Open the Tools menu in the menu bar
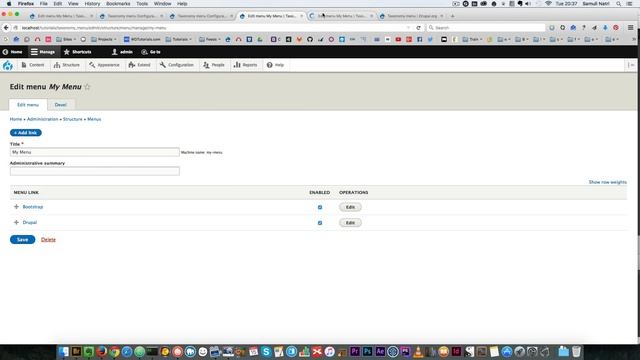This screenshot has height=360, width=640. coord(142,4)
